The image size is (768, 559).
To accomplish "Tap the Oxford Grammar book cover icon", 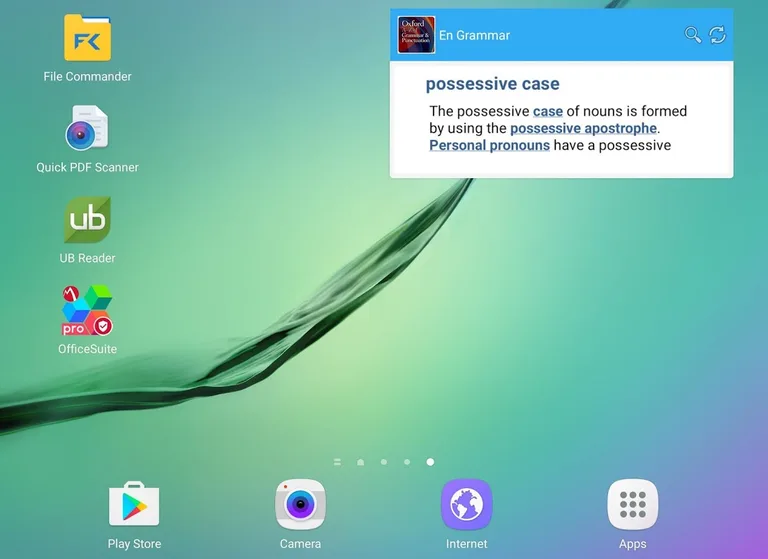I will point(416,35).
